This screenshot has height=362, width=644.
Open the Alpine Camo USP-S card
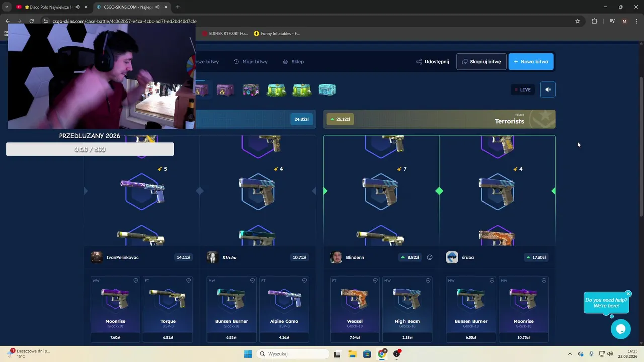click(x=284, y=309)
